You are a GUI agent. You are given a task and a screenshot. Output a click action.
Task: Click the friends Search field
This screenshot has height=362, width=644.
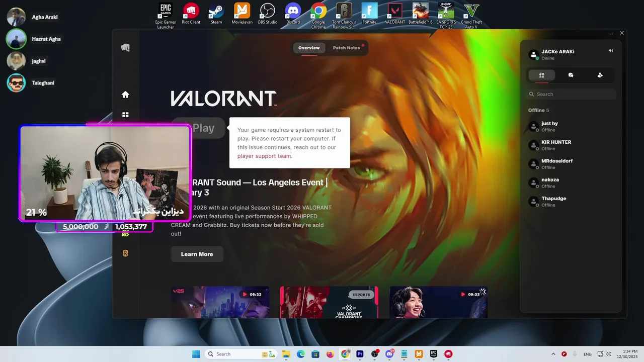[571, 94]
